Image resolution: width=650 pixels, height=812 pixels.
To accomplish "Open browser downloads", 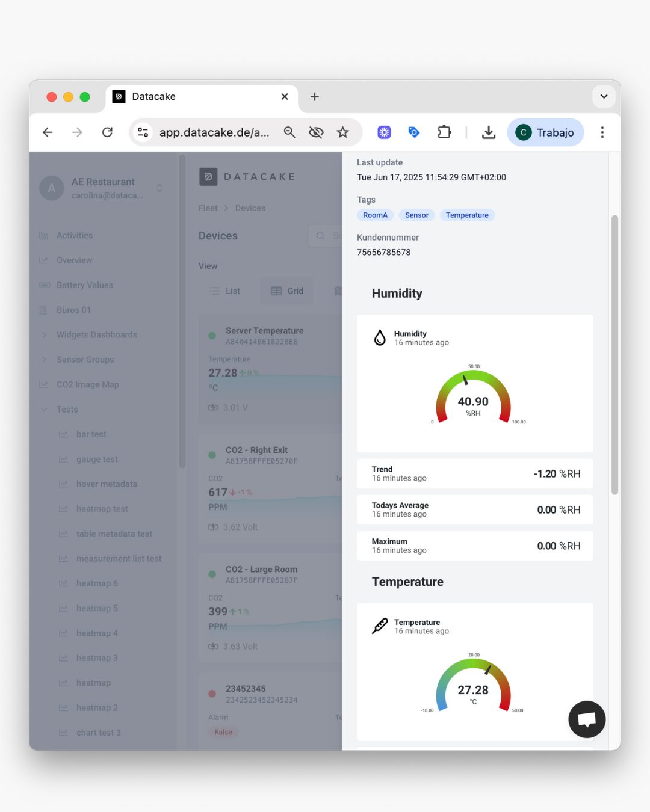I will coord(489,132).
